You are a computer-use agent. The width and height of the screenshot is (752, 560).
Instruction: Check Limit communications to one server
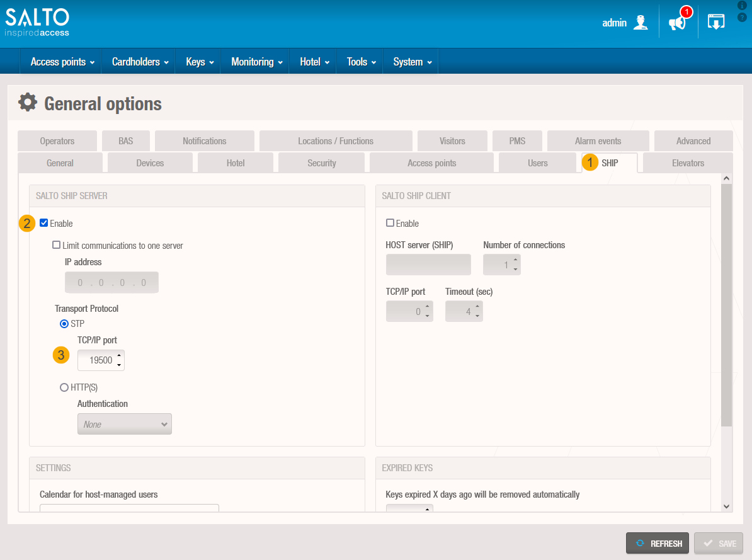(x=57, y=245)
